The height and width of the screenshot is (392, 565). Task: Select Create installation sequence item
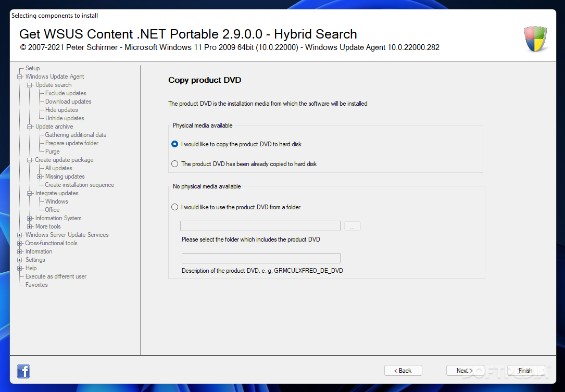[x=80, y=185]
